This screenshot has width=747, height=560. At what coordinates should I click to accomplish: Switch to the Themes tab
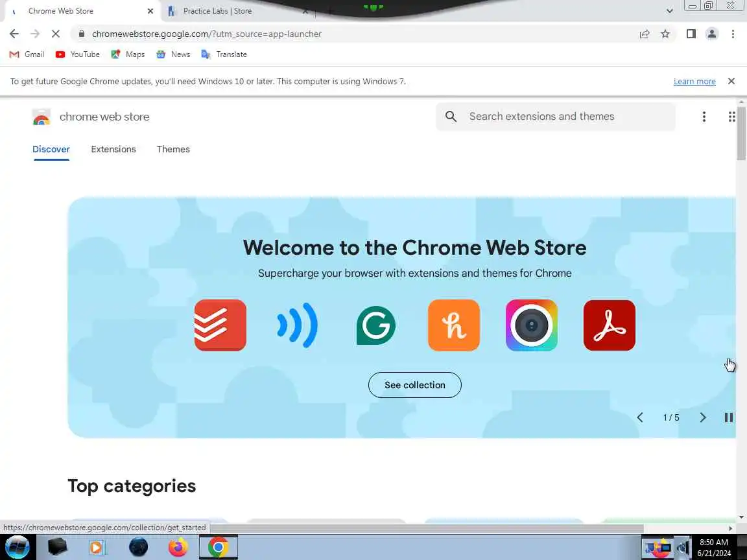tap(173, 149)
